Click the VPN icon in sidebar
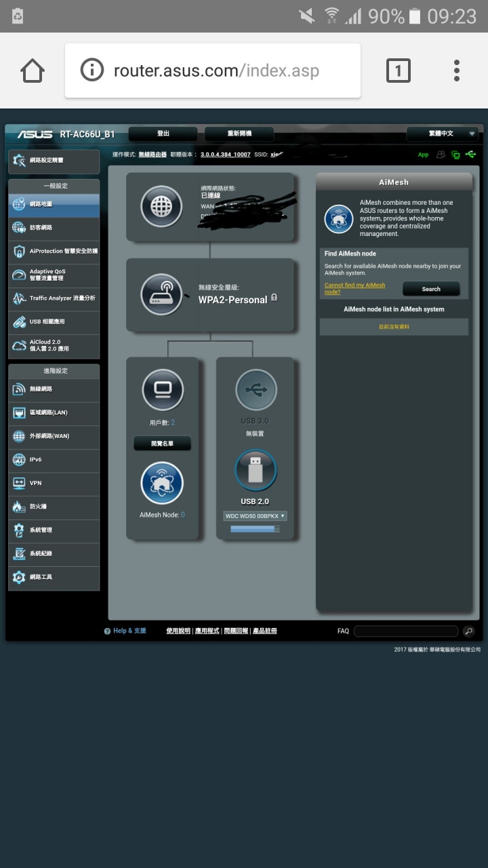488x868 pixels. click(x=19, y=484)
